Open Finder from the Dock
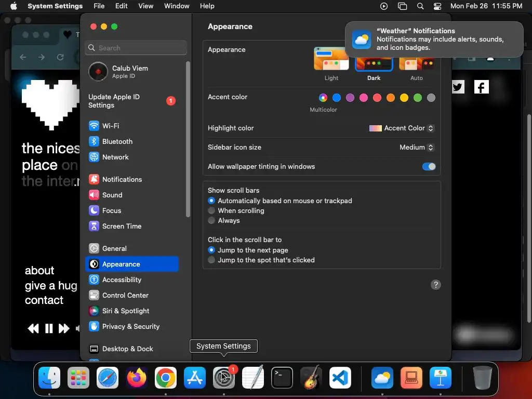The width and height of the screenshot is (532, 399). click(x=49, y=378)
